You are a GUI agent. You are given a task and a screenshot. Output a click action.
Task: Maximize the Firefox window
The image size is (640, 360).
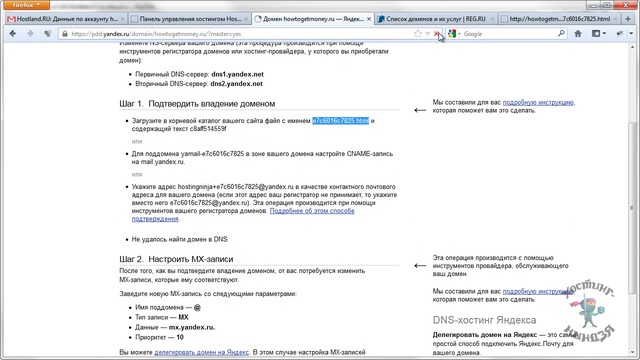607,5
